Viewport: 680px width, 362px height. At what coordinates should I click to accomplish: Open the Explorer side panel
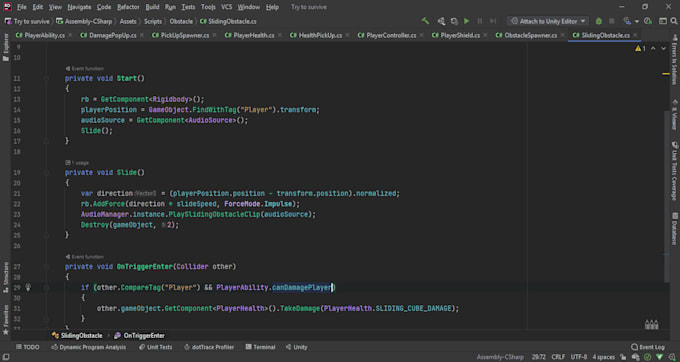tap(6, 47)
